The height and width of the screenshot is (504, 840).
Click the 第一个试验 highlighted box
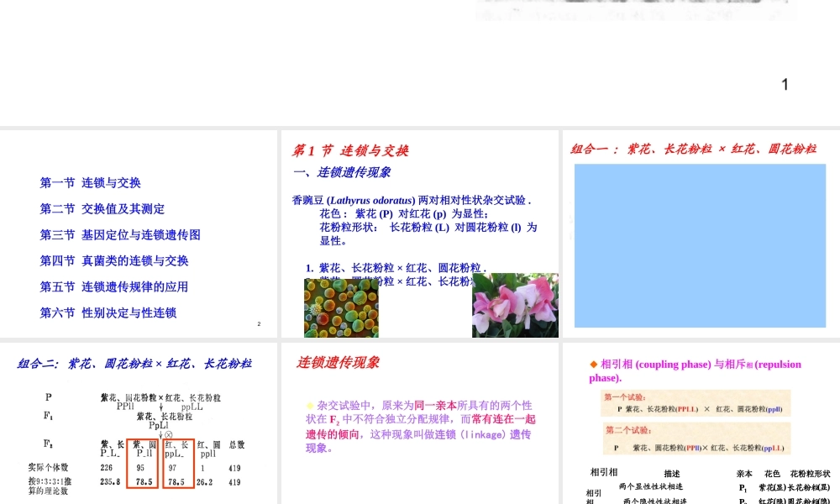tap(695, 404)
